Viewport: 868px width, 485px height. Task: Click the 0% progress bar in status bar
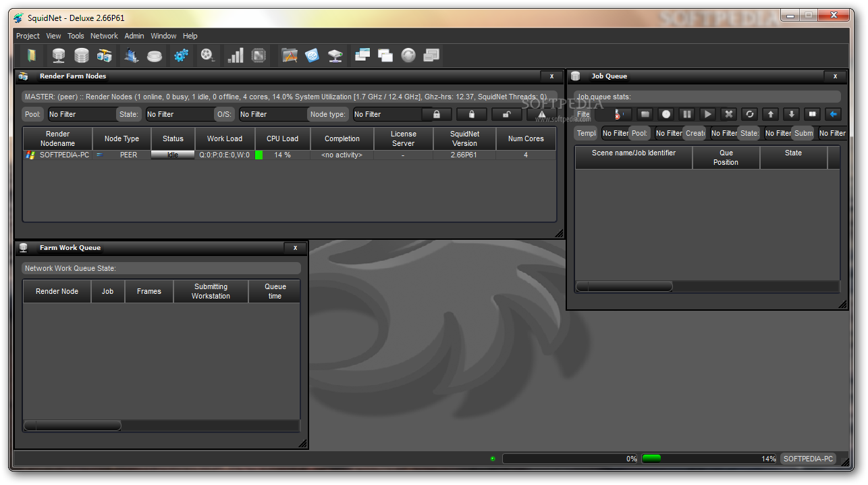570,459
